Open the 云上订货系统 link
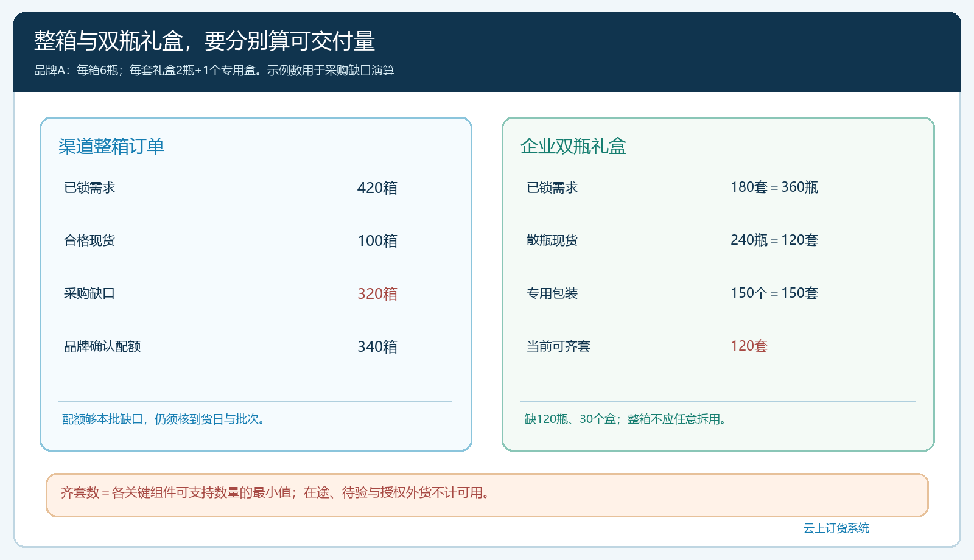974x560 pixels. click(x=836, y=528)
